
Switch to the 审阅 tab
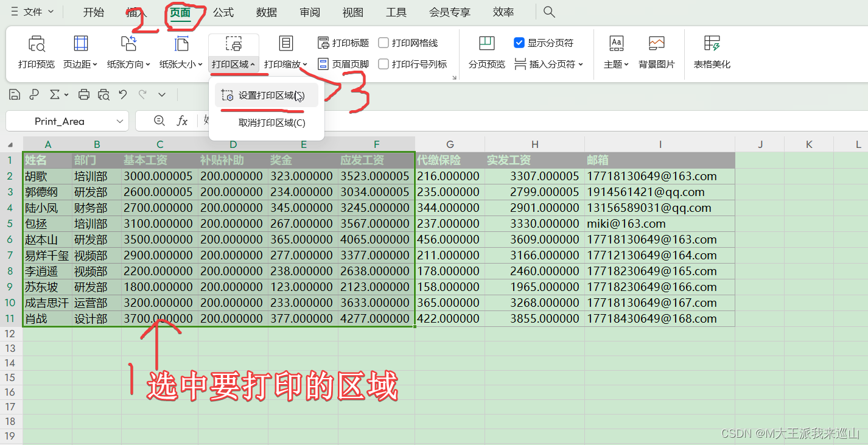click(x=310, y=12)
